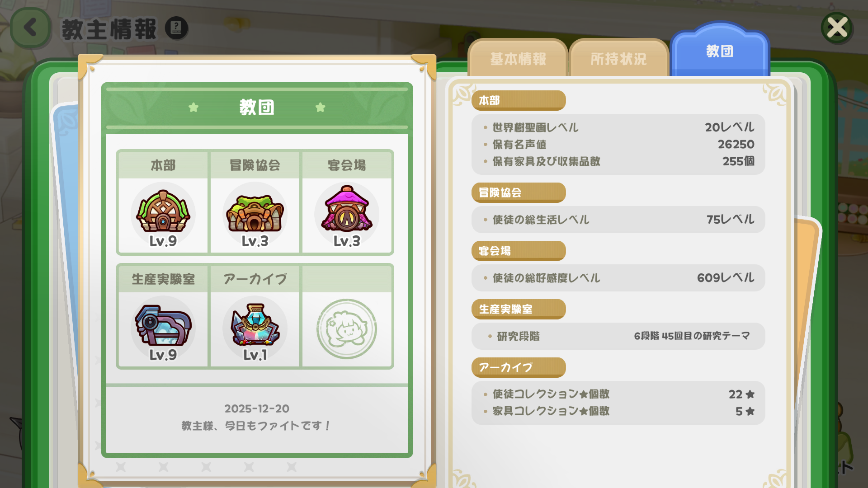Select the 研究段階 row

click(618, 336)
